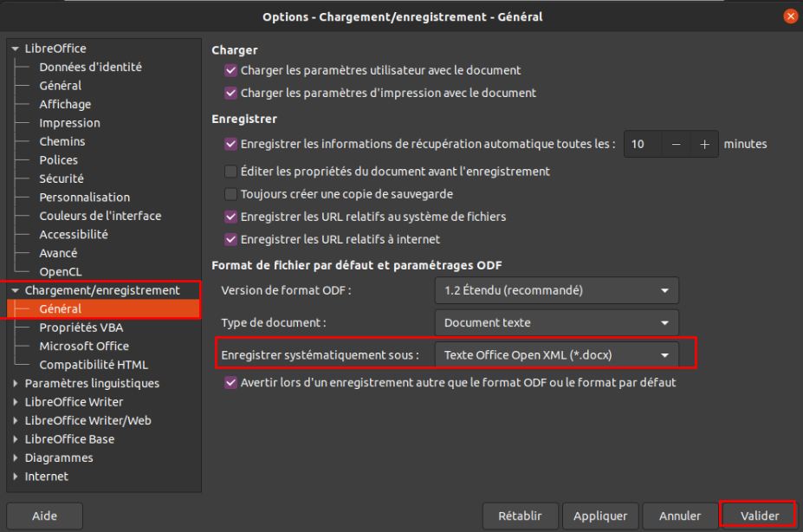Click the autosave minutes value field
Screen dimensions: 803x532
(x=644, y=145)
